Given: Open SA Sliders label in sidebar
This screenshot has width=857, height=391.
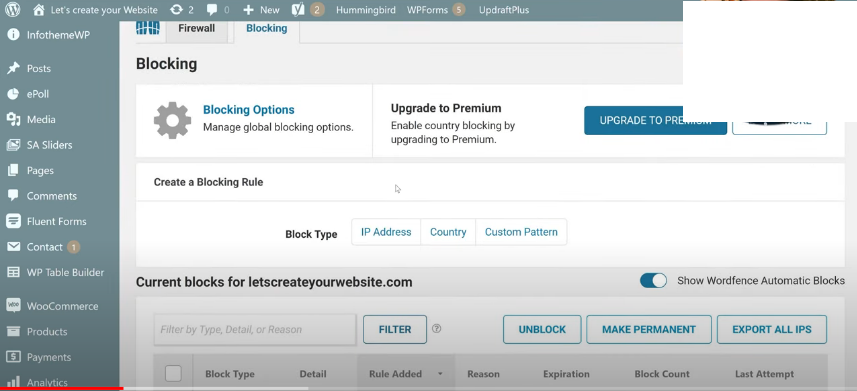Looking at the screenshot, I should (x=49, y=145).
